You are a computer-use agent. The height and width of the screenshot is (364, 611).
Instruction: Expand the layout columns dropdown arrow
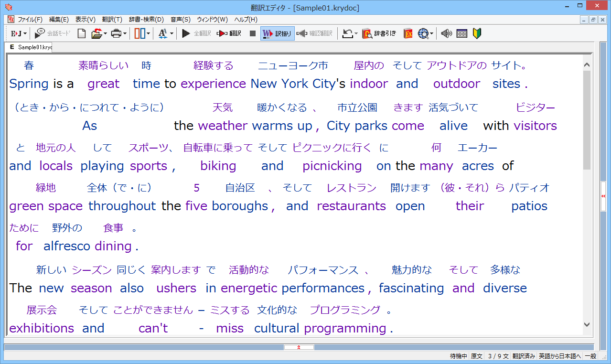pyautogui.click(x=149, y=33)
